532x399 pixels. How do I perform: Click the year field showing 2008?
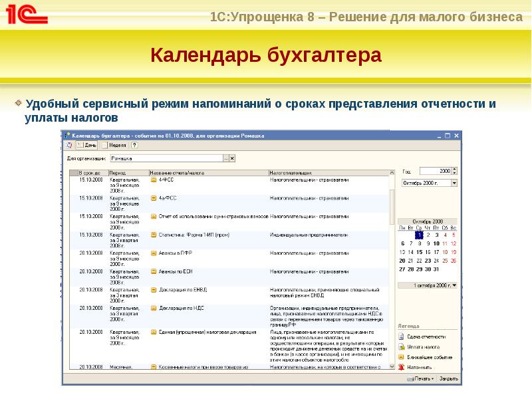coord(436,171)
